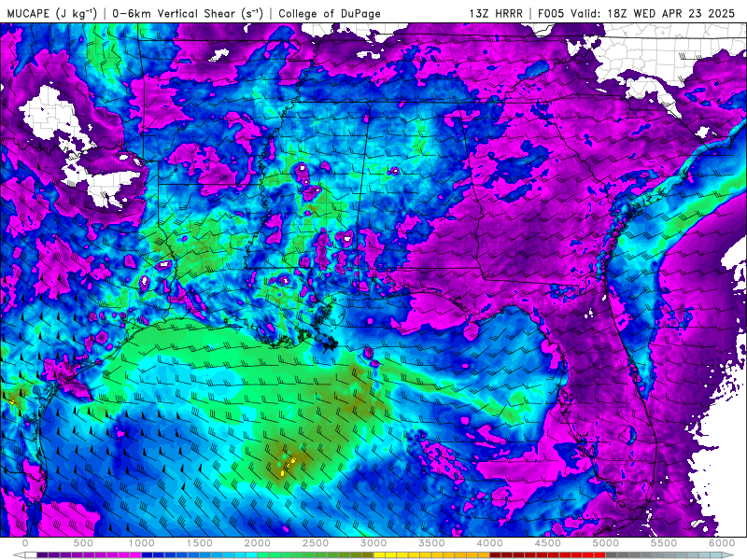Click the dark blue swatch below 1000
The height and width of the screenshot is (560, 747).
[148, 554]
